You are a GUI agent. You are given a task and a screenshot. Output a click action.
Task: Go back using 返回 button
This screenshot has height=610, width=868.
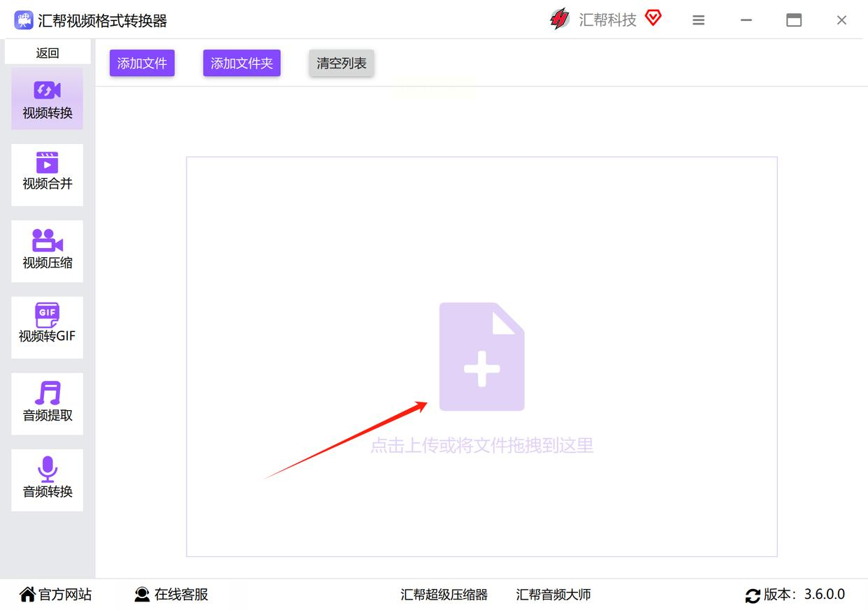pyautogui.click(x=48, y=52)
